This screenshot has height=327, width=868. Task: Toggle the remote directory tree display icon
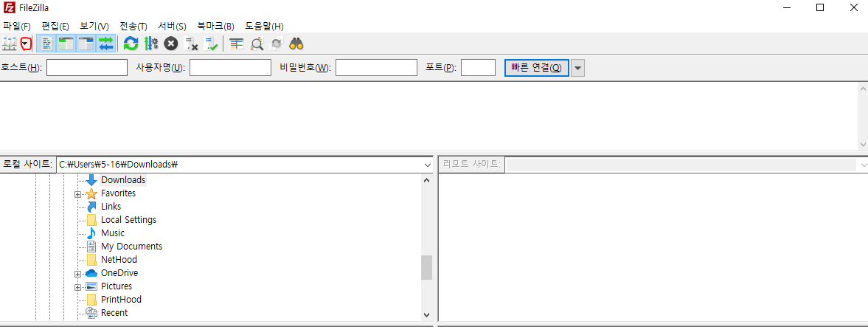(86, 44)
